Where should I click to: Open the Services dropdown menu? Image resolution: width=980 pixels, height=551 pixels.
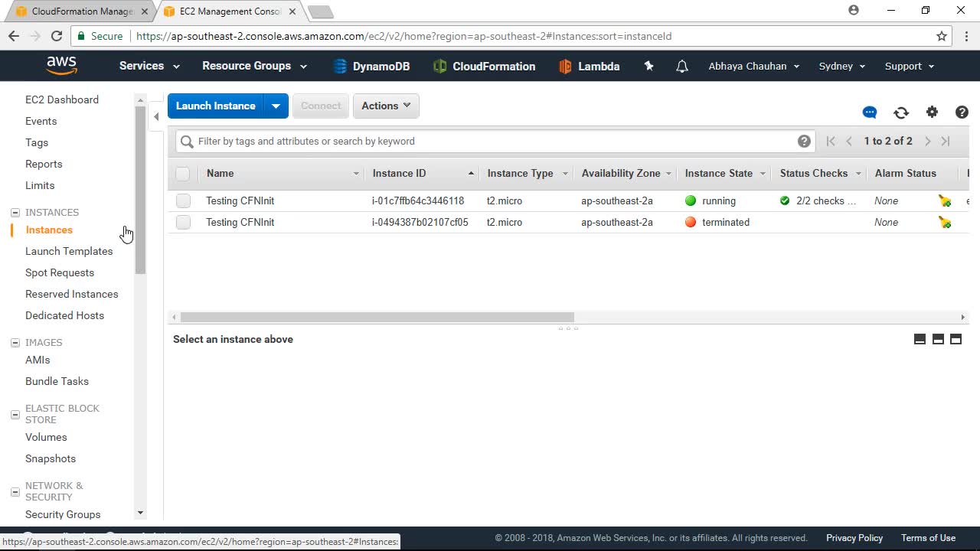[x=149, y=66]
